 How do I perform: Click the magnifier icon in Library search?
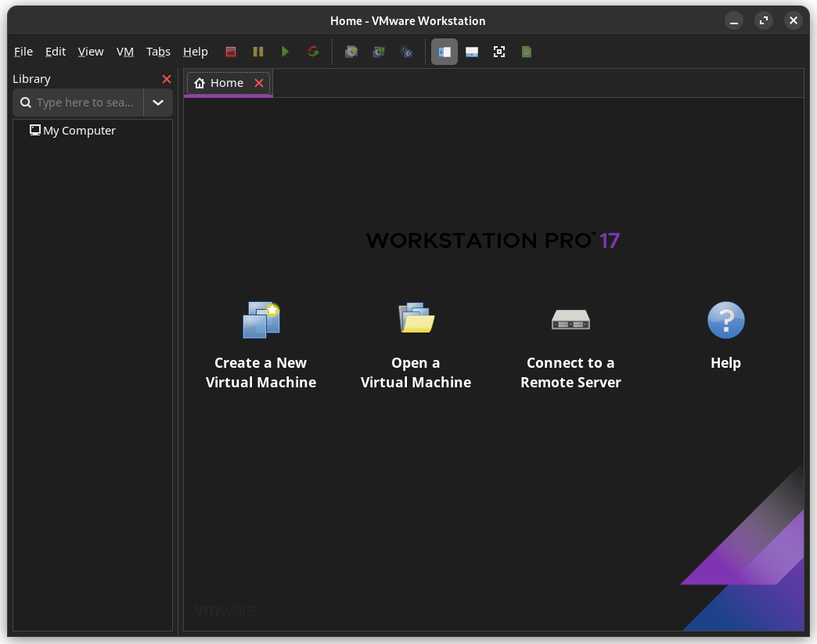[26, 103]
